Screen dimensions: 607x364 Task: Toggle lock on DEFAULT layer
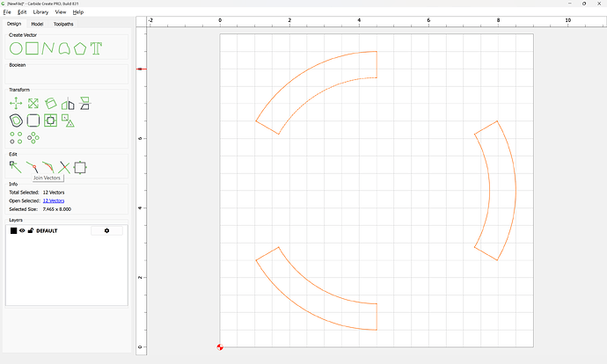pyautogui.click(x=30, y=230)
